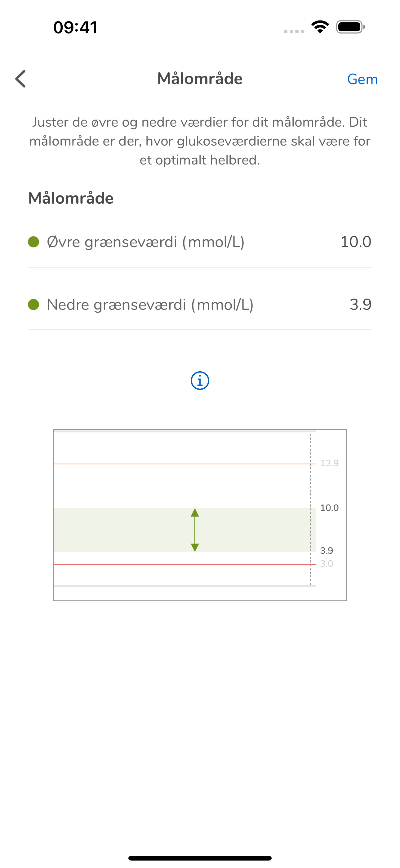The height and width of the screenshot is (868, 400).
Task: Save settings with Gem
Action: pyautogui.click(x=362, y=79)
